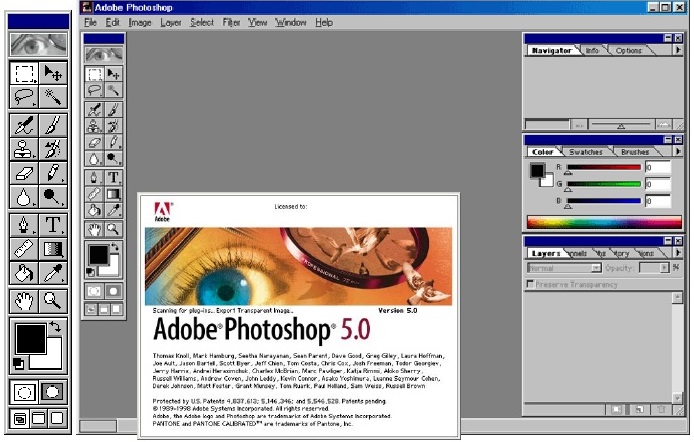Pick the Gradient tool in the enlarged toolbox
Image resolution: width=694 pixels, height=442 pixels.
[53, 249]
